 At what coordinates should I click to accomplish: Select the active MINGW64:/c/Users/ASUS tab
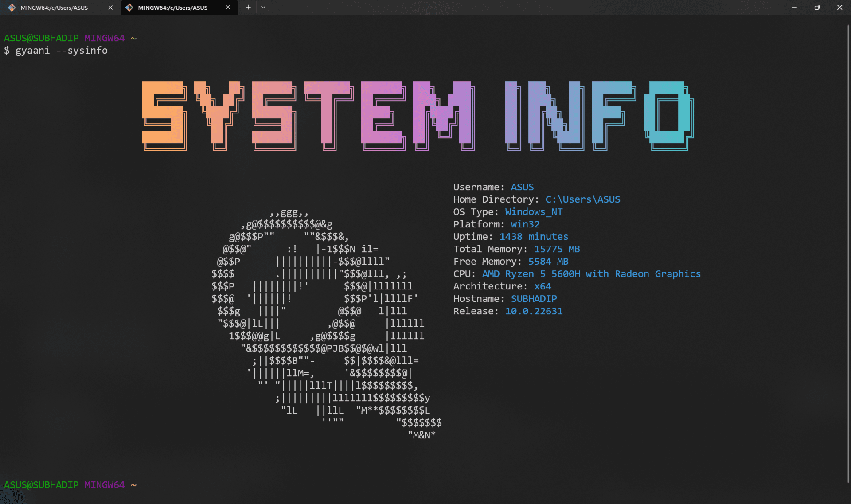coord(173,8)
